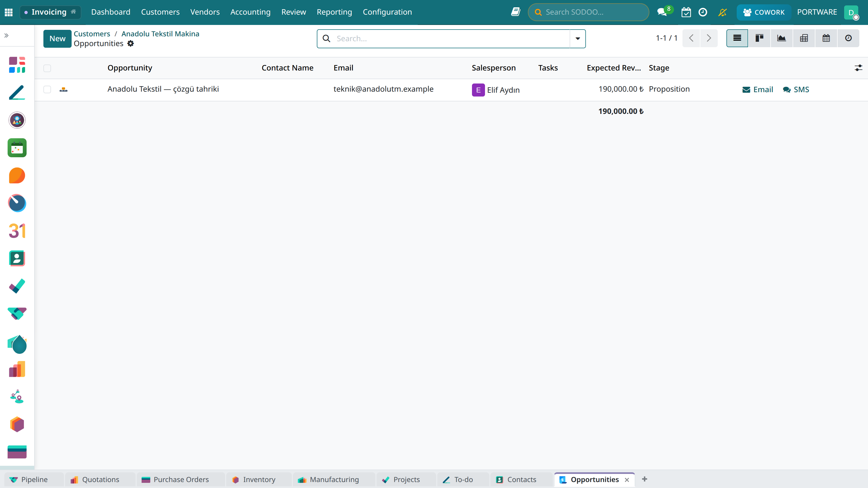Image resolution: width=868 pixels, height=488 pixels.
Task: Open the apps grid menu
Action: pos(9,12)
